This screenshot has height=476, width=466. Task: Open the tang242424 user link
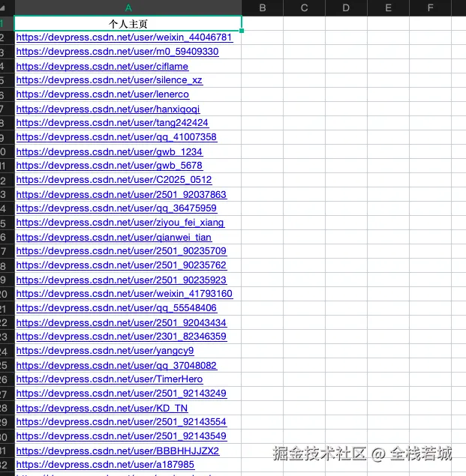[x=112, y=123]
